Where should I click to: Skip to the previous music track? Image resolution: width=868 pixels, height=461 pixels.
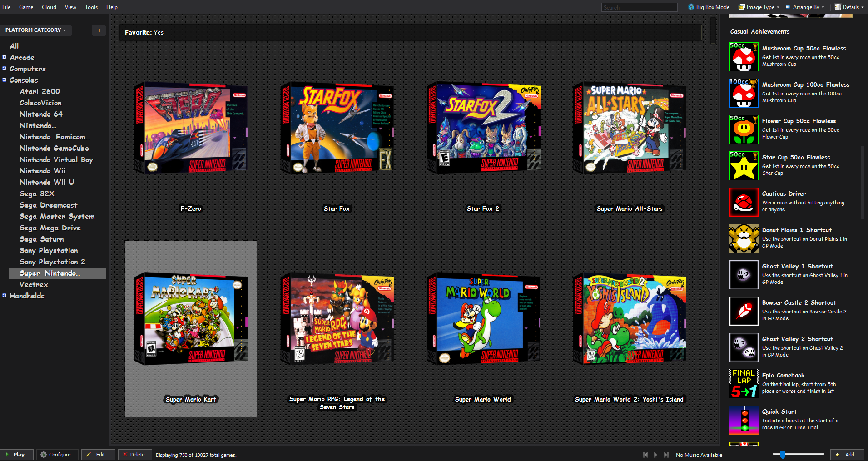pyautogui.click(x=645, y=455)
